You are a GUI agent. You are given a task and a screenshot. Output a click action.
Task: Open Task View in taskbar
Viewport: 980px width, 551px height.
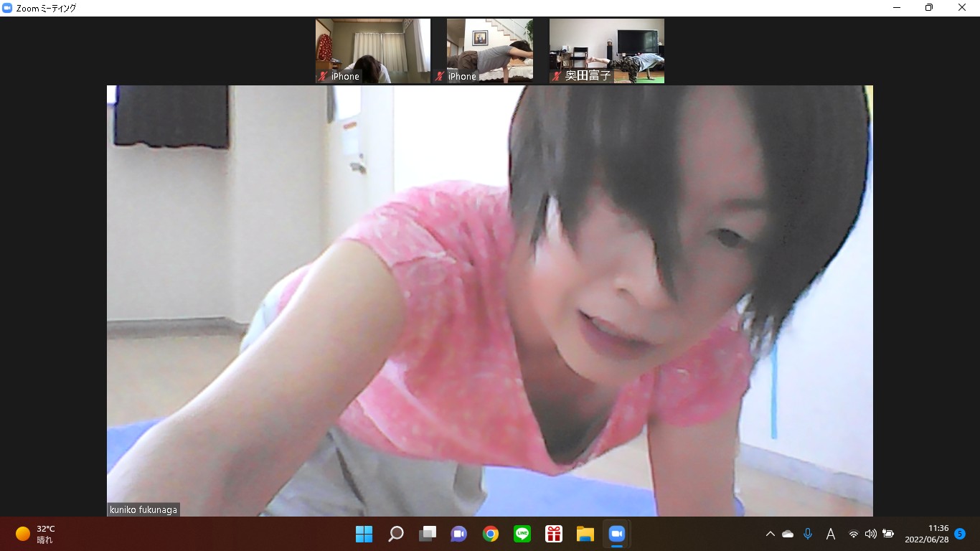(x=428, y=534)
